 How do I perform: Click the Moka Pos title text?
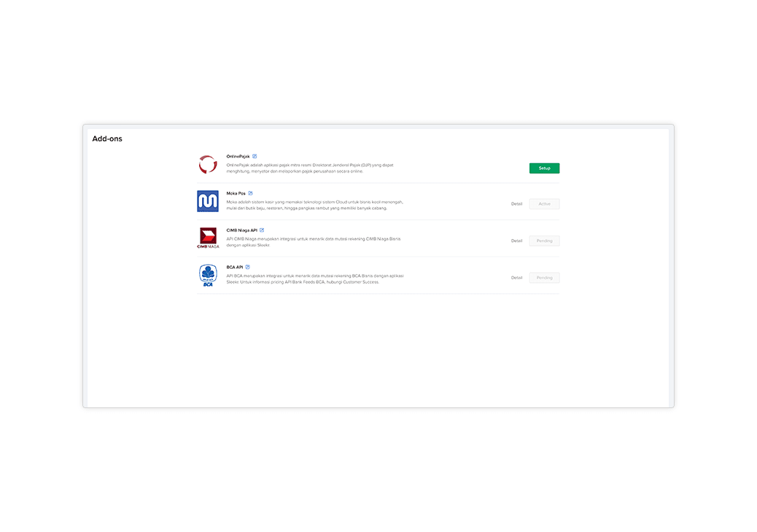tap(236, 193)
